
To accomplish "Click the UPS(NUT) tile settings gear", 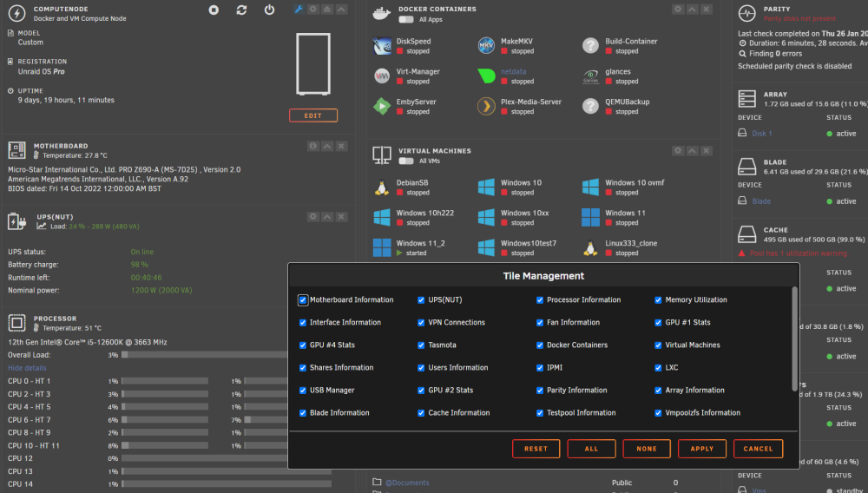I will (313, 216).
